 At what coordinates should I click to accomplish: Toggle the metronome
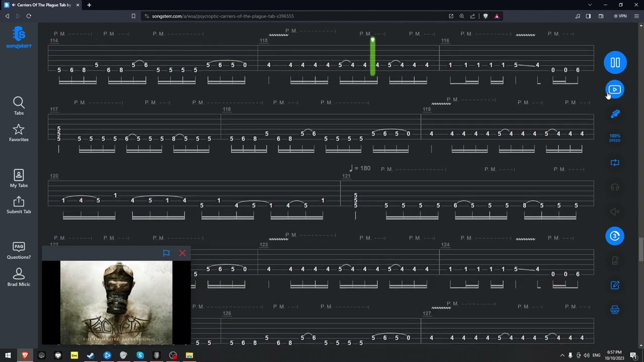615,260
